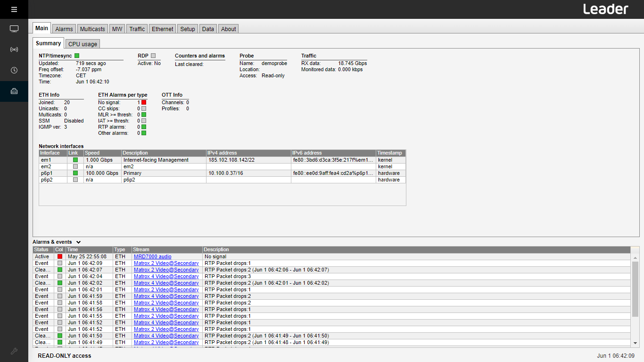Click the red No signal alarm indicator
Screen dimensions: 644x362
144,102
